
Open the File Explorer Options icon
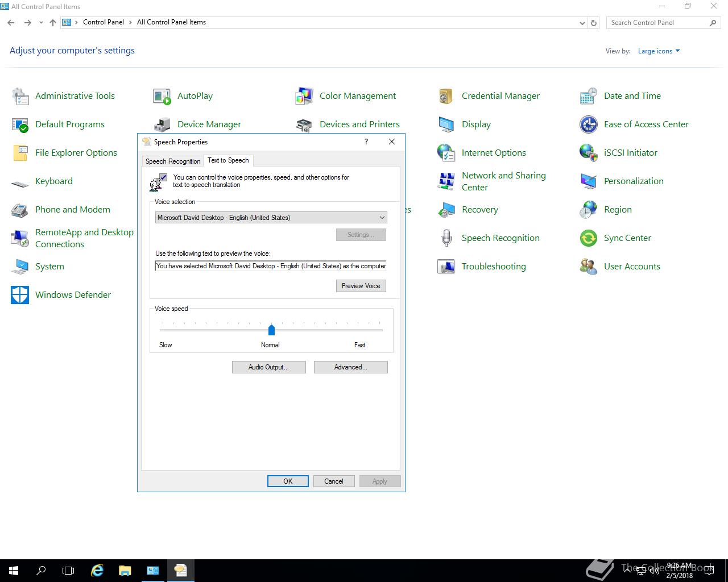coord(20,153)
